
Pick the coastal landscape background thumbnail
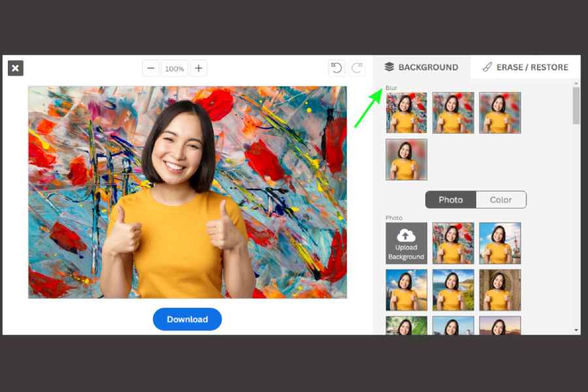453,290
